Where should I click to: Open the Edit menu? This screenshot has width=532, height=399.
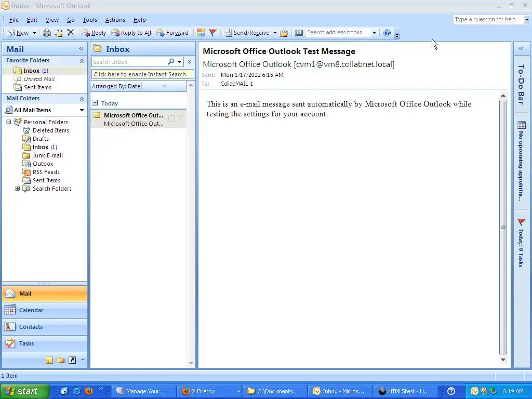tap(32, 20)
